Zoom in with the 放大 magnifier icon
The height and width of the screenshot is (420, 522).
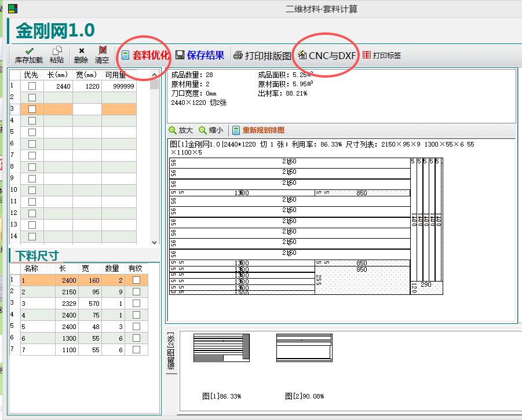tap(173, 130)
